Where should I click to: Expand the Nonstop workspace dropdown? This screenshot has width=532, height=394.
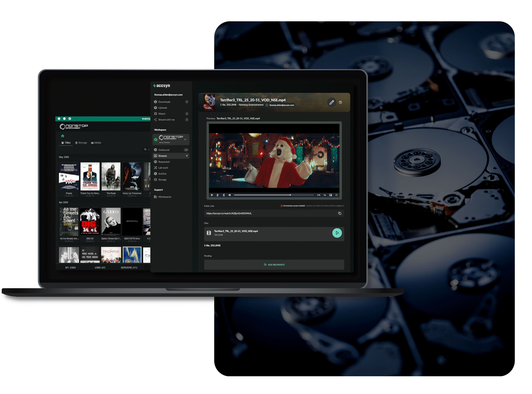(x=185, y=140)
